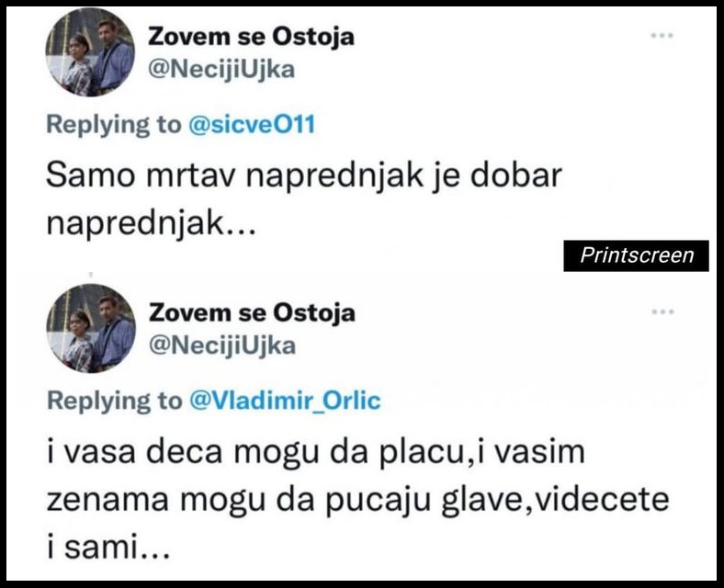This screenshot has height=588, width=724.
Task: Select the @NecijiUjka handle on the first tweet
Action: pos(221,70)
